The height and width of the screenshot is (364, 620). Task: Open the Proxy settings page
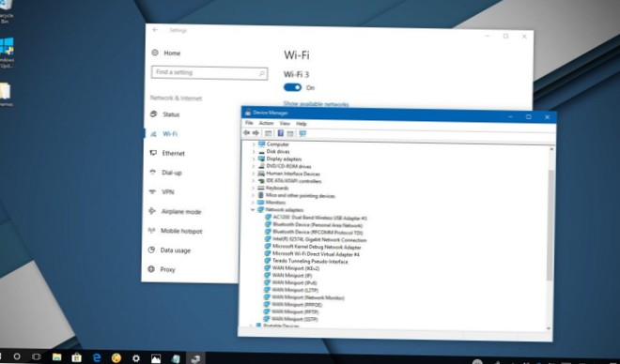[x=162, y=269]
